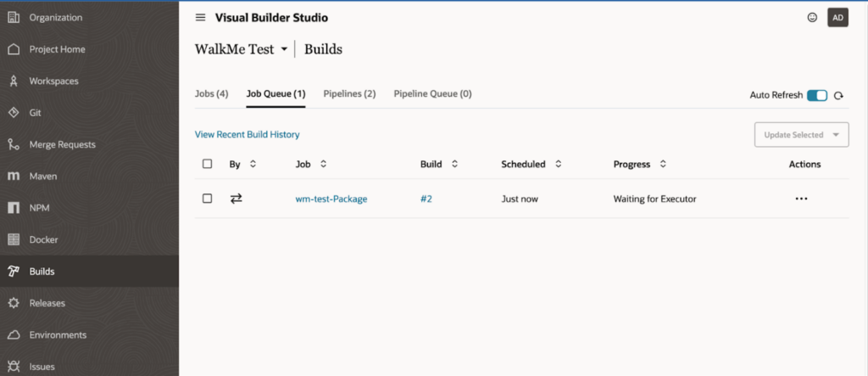Image resolution: width=868 pixels, height=376 pixels.
Task: Click the View Recent Build History link
Action: click(x=247, y=134)
